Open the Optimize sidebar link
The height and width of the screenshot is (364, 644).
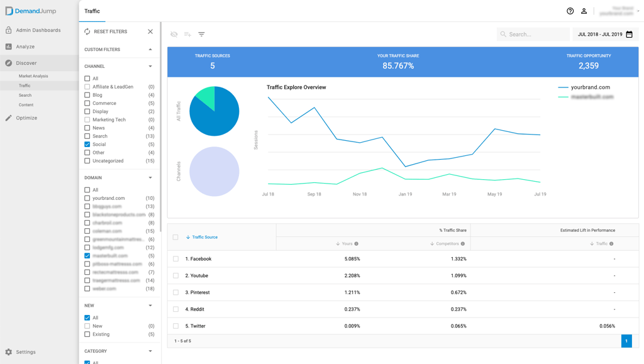[x=26, y=118]
